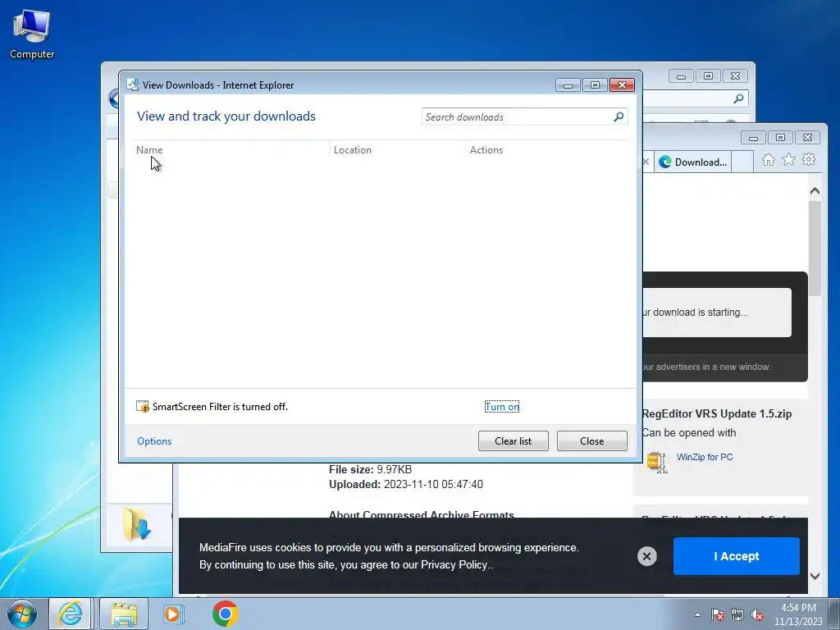The height and width of the screenshot is (630, 840).
Task: Click the muted volume tray icon
Action: (757, 614)
